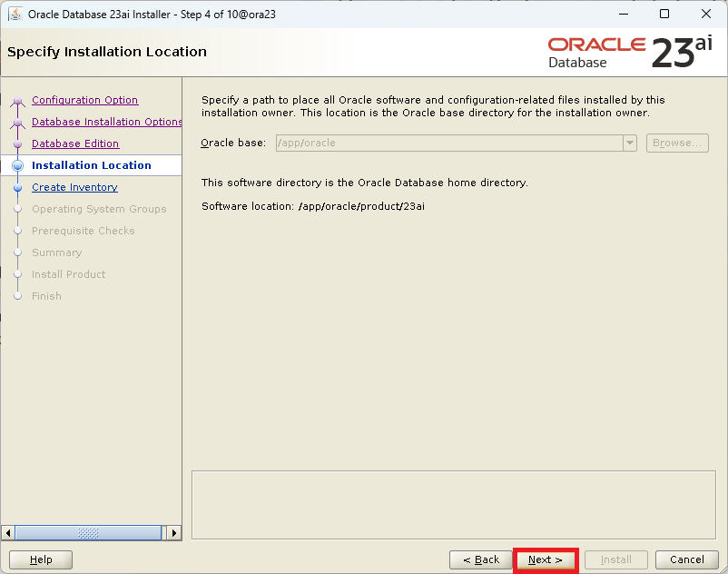The image size is (728, 574).
Task: Click the Configuration Option step marker icon
Action: click(17, 101)
